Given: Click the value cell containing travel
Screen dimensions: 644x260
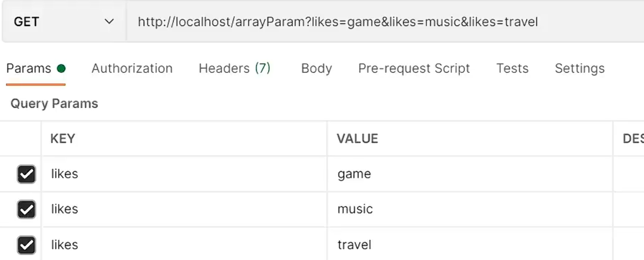Looking at the screenshot, I should click(470, 244).
